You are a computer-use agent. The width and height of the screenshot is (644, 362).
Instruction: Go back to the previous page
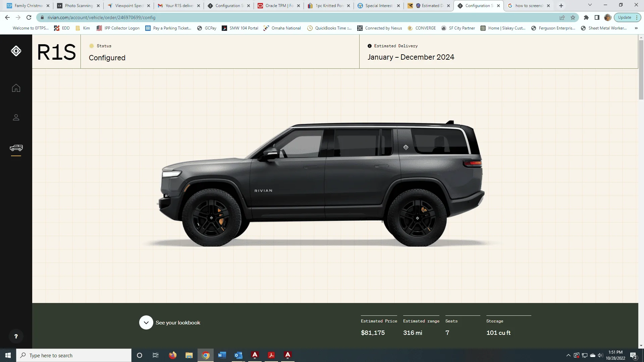pos(7,17)
